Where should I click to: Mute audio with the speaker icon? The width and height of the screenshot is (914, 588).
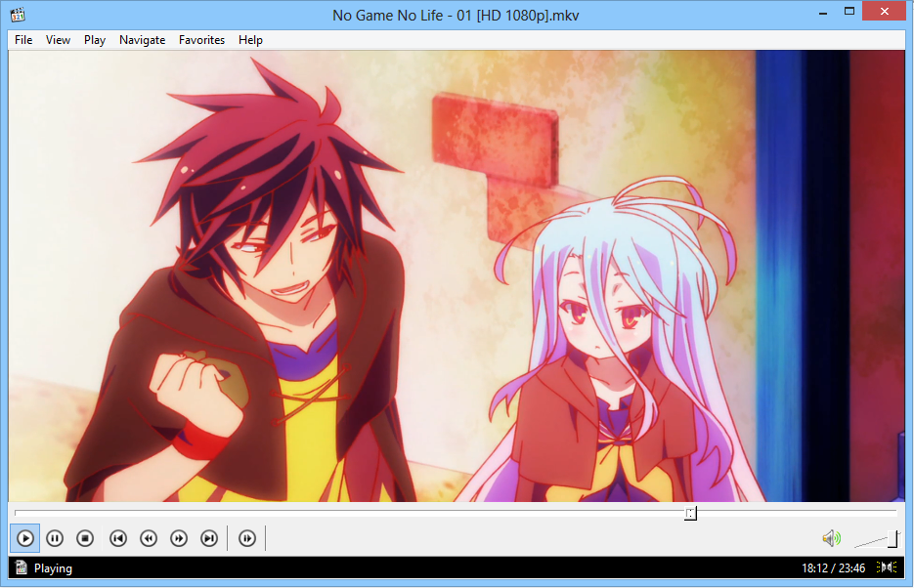click(x=832, y=538)
